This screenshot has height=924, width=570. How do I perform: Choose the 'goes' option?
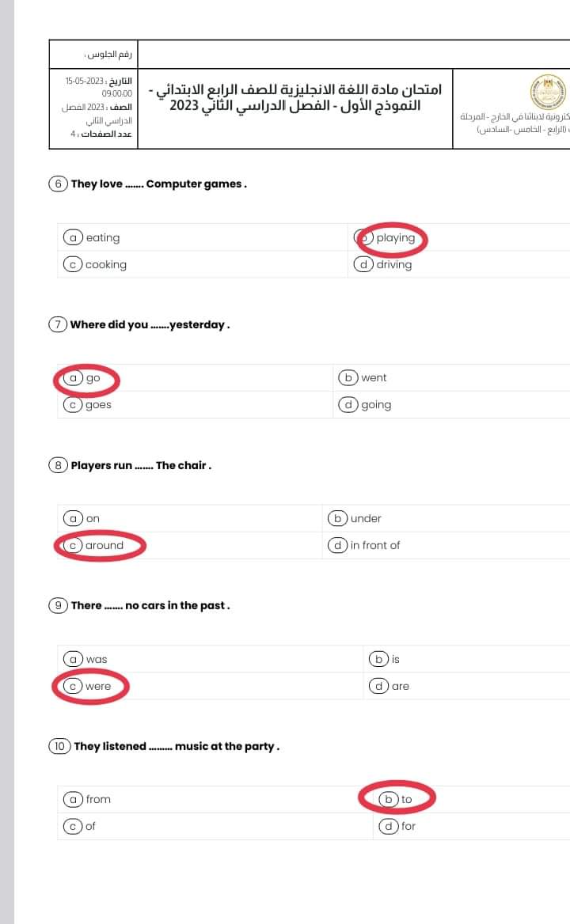[97, 404]
